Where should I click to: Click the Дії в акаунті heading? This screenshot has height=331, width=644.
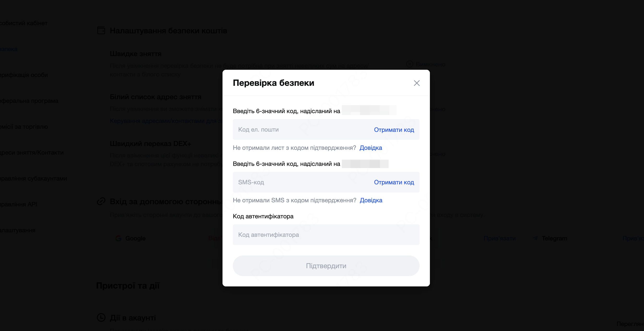(x=133, y=318)
